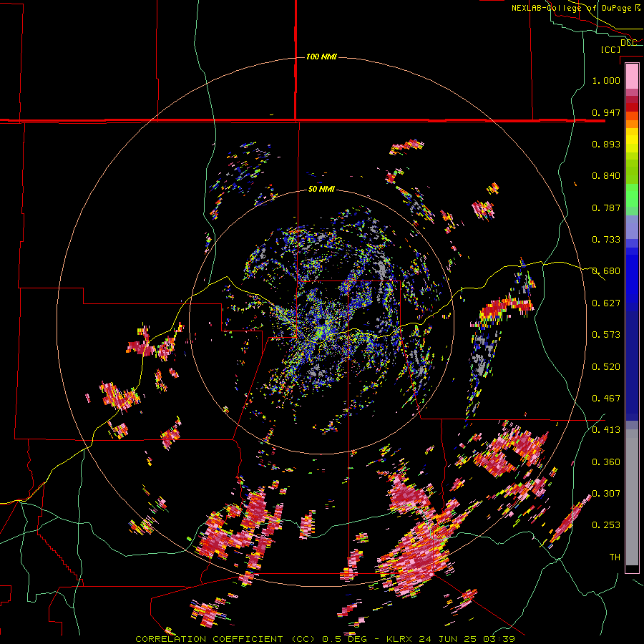Click the 0.573 legend value
This screenshot has width=644, height=644.
[606, 335]
